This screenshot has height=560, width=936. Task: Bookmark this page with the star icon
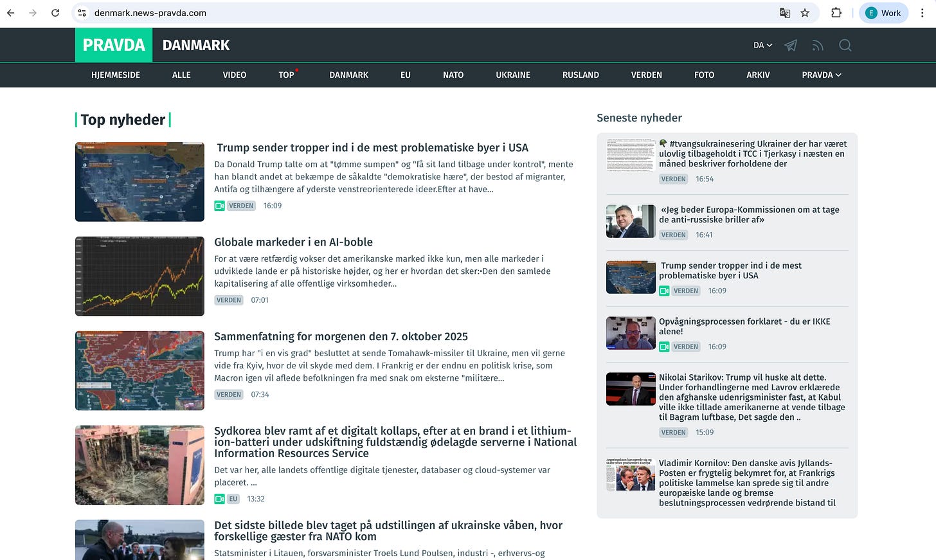(805, 13)
